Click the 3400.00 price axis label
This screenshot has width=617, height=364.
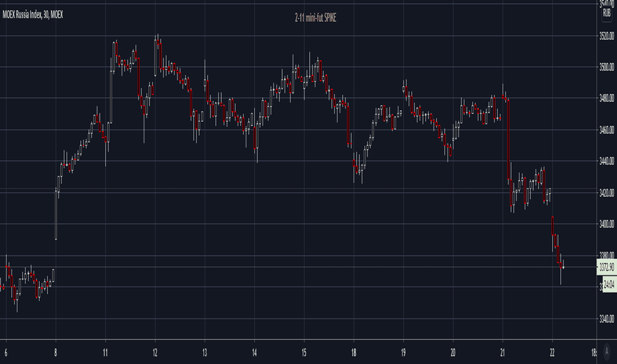pos(606,224)
